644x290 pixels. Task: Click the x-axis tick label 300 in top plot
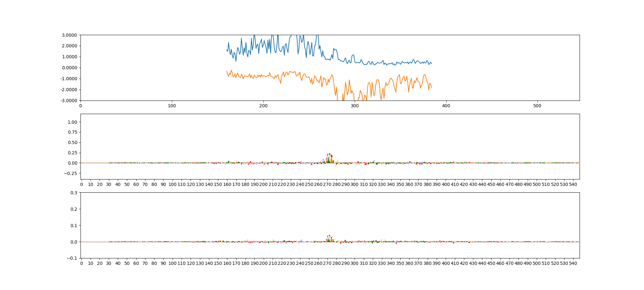(x=355, y=106)
